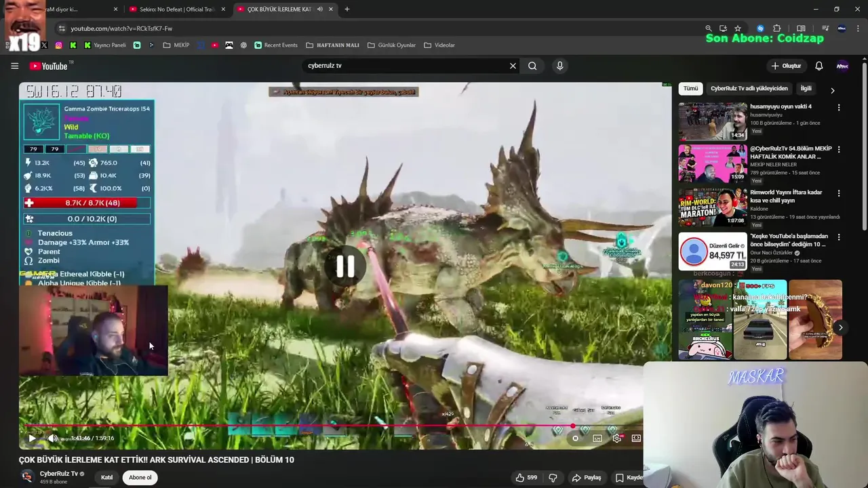Open options for Keşke YouTube'a başlamadan video
868x488 pixels.
(x=839, y=237)
